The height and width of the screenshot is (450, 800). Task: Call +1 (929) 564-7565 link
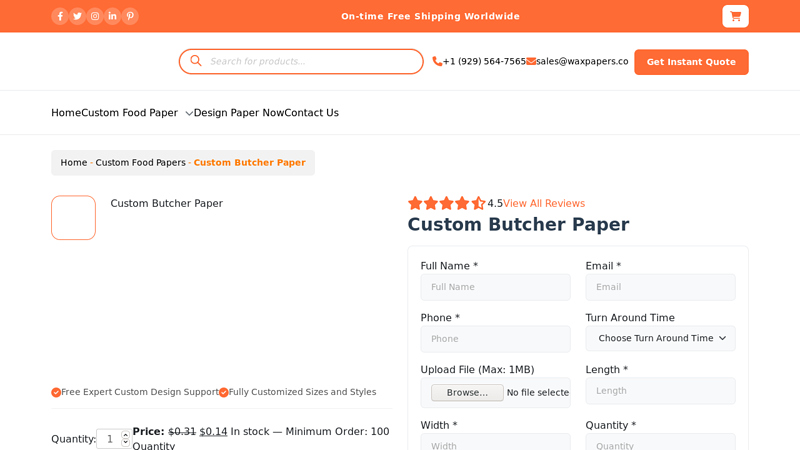click(484, 61)
